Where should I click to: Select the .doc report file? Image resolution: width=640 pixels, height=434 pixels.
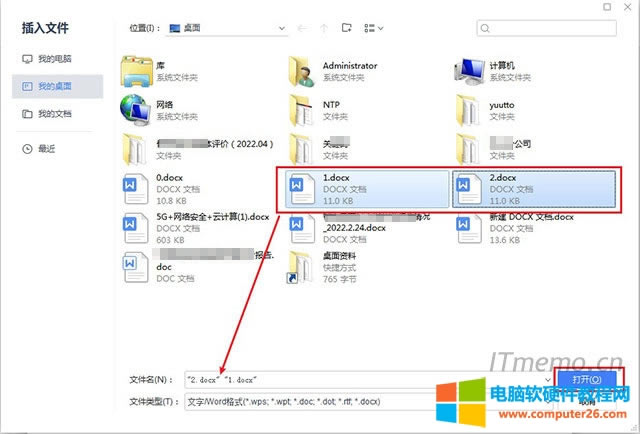(200, 266)
